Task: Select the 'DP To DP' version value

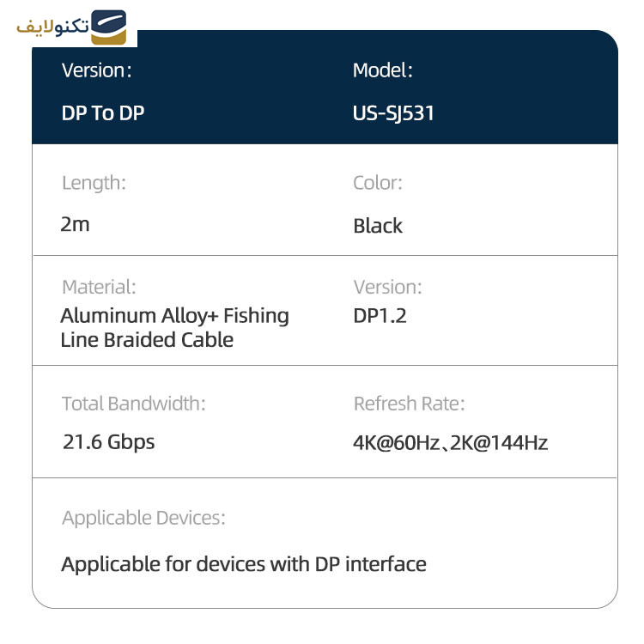Action: tap(103, 113)
